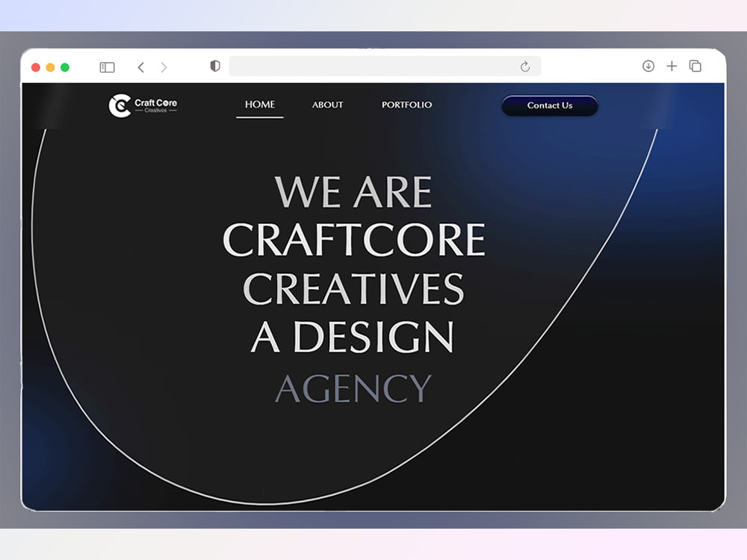Click the green maximize window button
The width and height of the screenshot is (747, 560).
click(65, 67)
